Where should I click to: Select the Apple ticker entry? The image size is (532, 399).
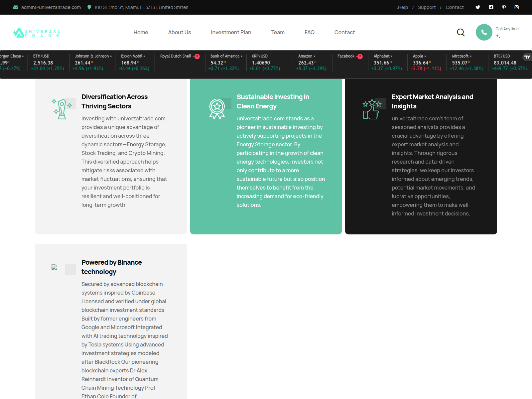(x=427, y=62)
